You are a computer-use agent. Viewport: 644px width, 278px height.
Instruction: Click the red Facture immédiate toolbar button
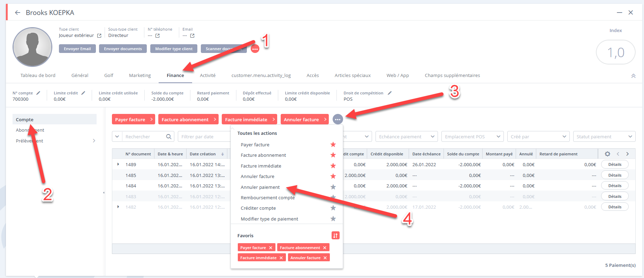pos(249,119)
